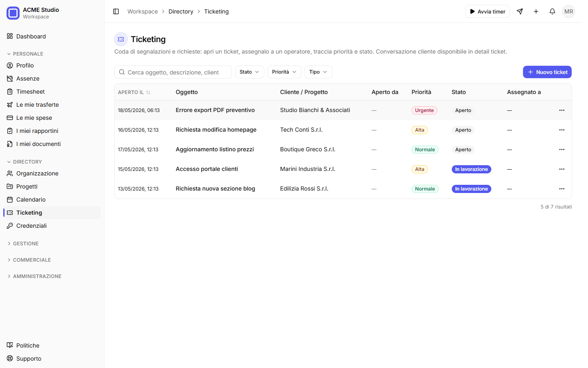
Task: Open the Stato filter dropdown
Action: tap(249, 72)
